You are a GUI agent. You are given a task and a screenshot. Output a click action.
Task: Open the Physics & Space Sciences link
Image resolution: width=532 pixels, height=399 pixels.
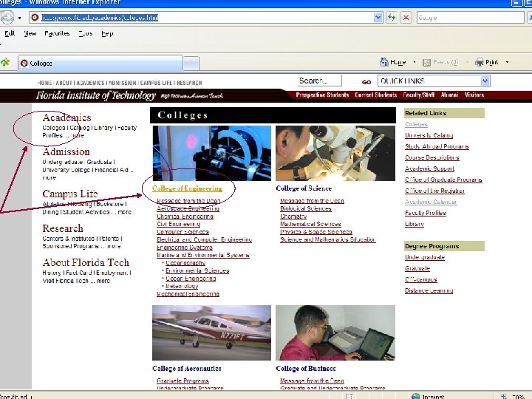coord(316,232)
